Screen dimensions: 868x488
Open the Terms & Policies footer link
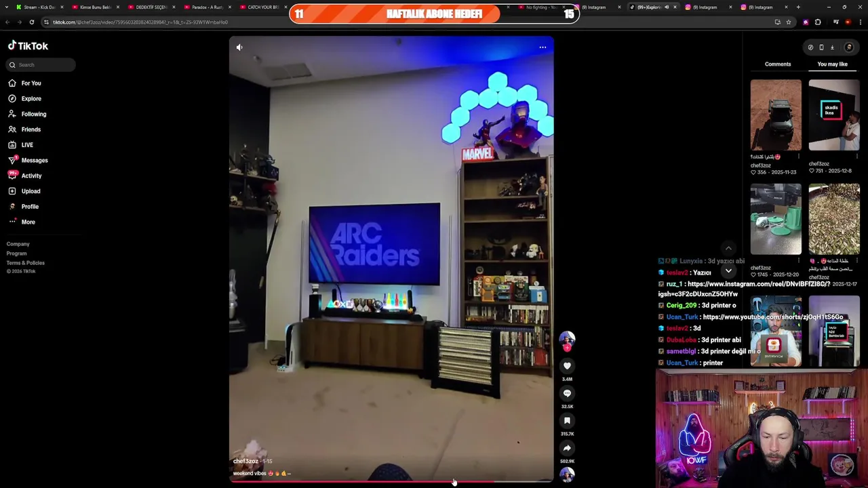click(26, 263)
